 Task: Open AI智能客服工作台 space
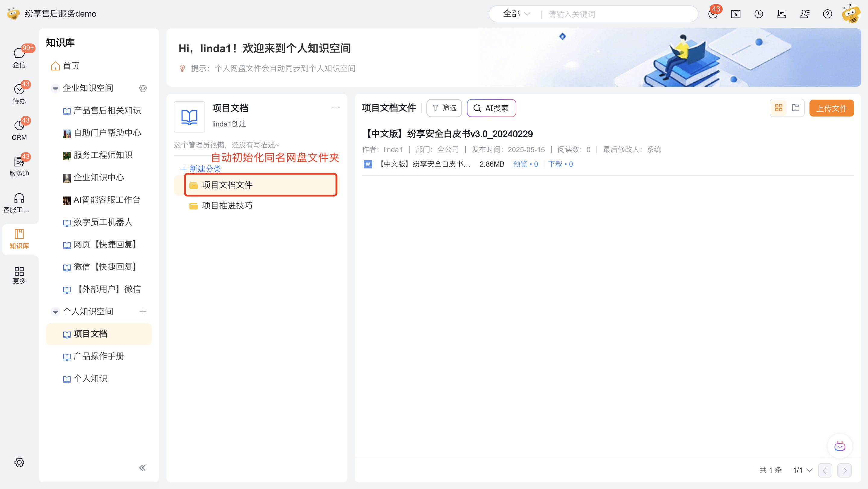(x=101, y=200)
